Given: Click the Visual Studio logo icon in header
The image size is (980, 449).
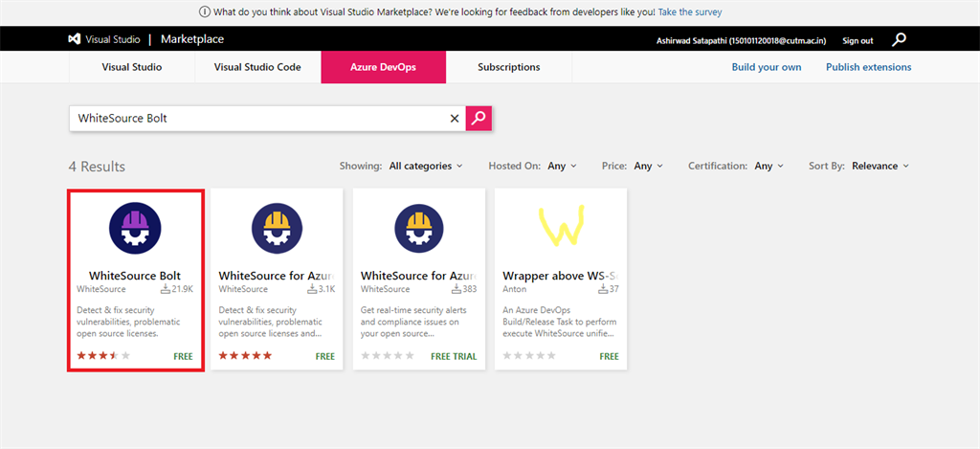Looking at the screenshot, I should pyautogui.click(x=74, y=38).
